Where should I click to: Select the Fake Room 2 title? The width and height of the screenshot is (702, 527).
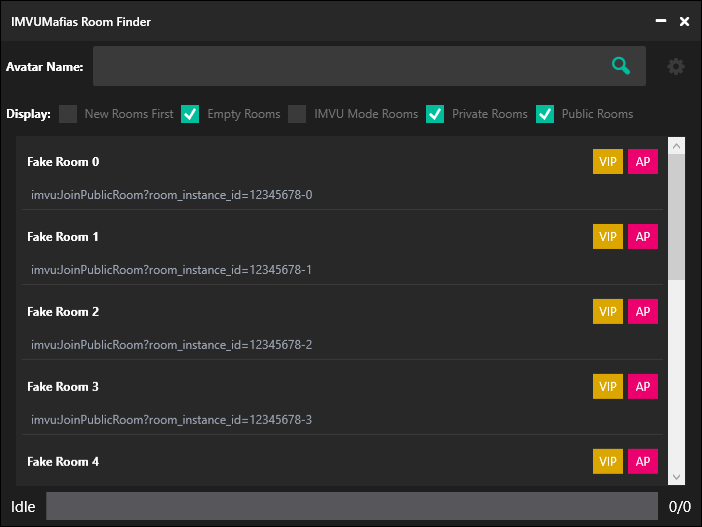(x=63, y=311)
